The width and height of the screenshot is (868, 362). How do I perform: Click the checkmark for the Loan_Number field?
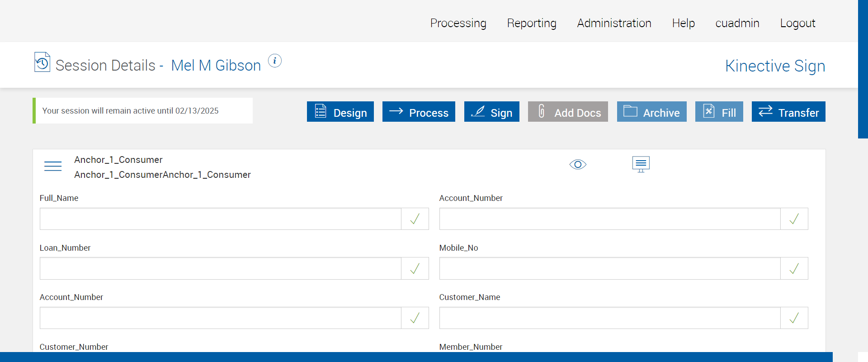tap(415, 269)
